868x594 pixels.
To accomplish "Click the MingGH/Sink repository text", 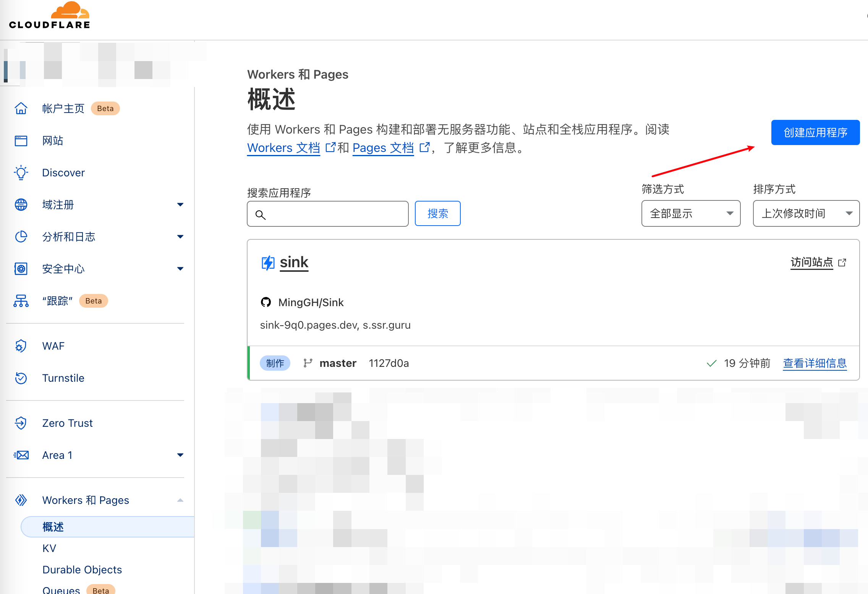I will 311,302.
